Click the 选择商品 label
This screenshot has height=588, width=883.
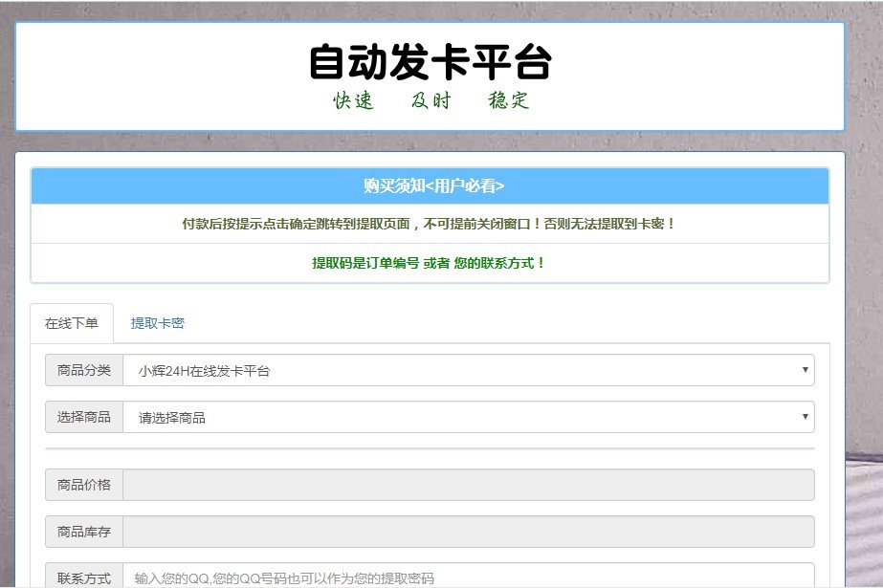(x=84, y=417)
